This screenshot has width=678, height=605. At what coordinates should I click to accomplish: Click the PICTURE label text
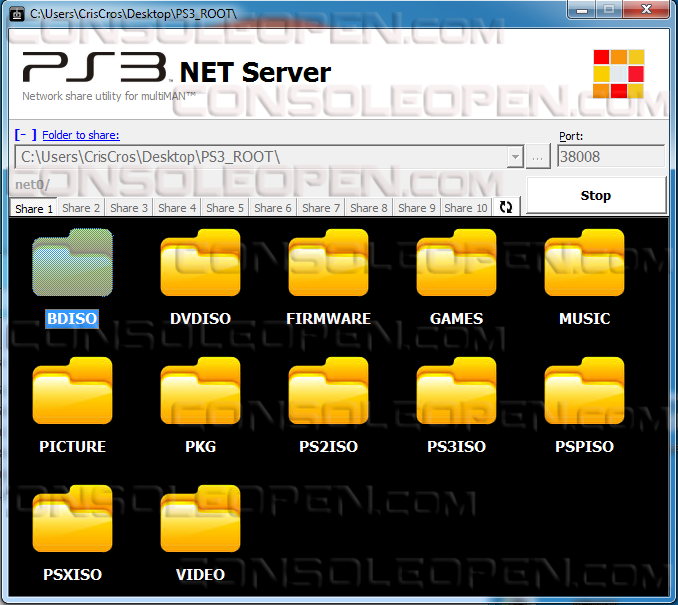pos(73,447)
